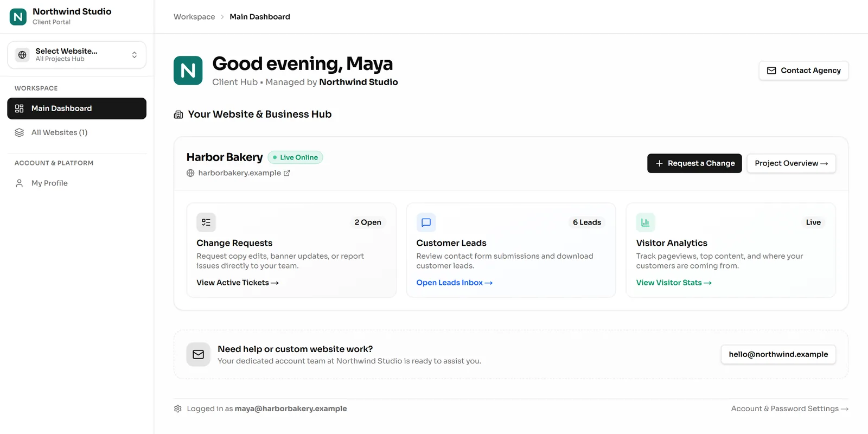This screenshot has width=868, height=434.
Task: Click the Contact Agency button
Action: (803, 71)
